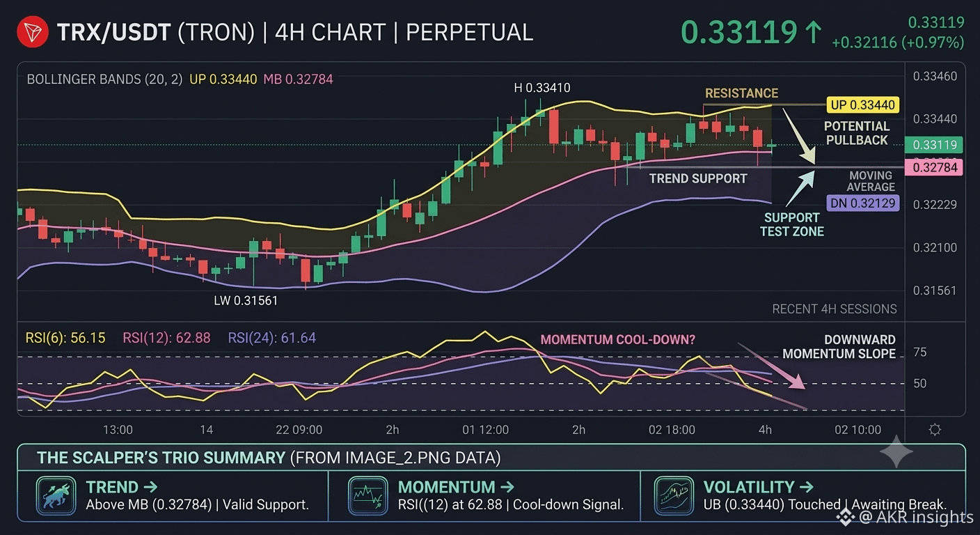Click the red TRON logo icon

[x=33, y=32]
